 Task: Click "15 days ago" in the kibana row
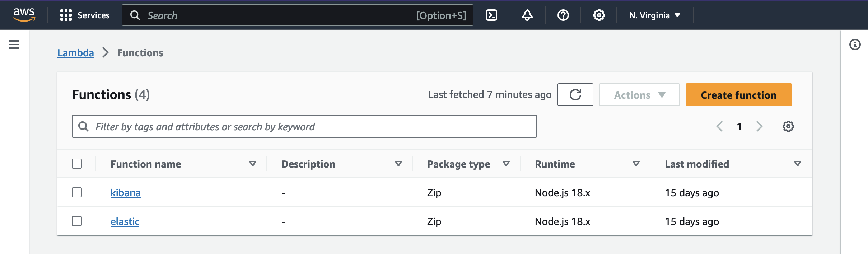pyautogui.click(x=692, y=193)
